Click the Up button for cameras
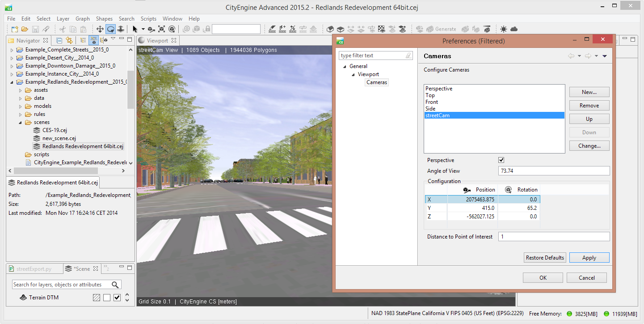This screenshot has width=644, height=324. pos(589,119)
